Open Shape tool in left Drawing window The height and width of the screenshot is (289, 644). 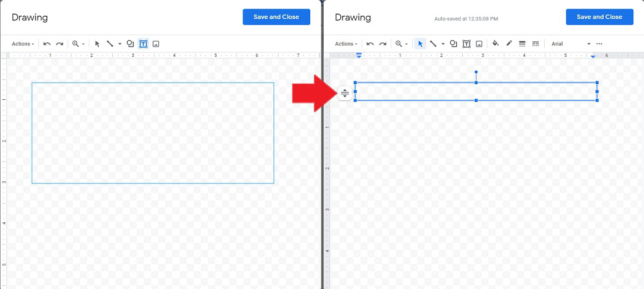[x=130, y=44]
